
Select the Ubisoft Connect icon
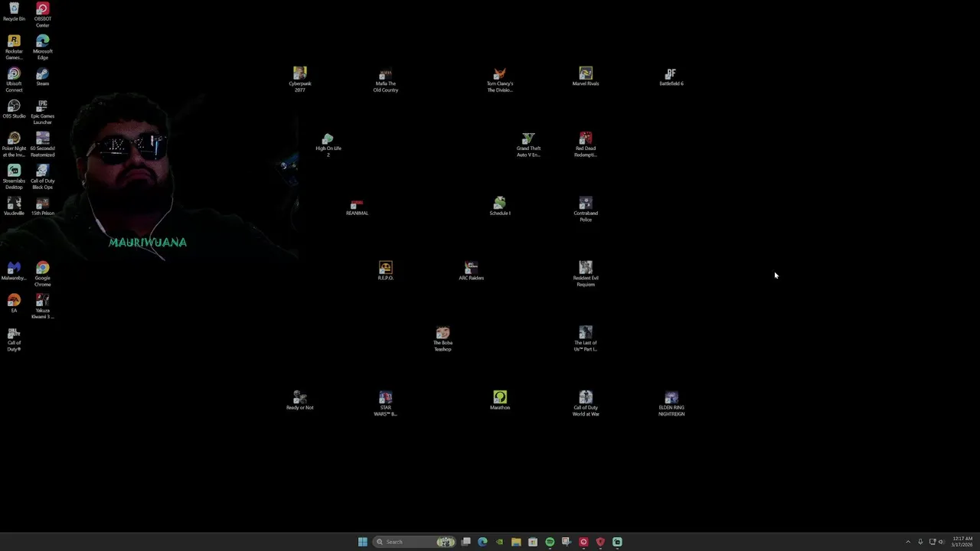click(x=14, y=80)
